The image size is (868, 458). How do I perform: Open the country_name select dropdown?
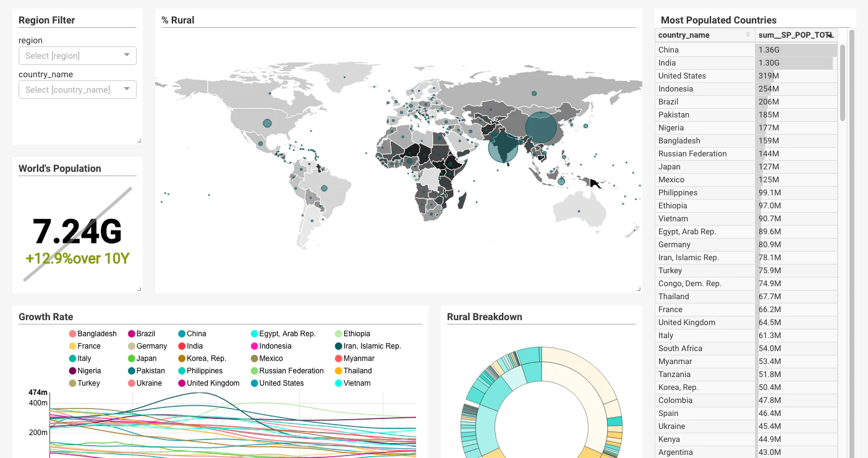[x=77, y=90]
